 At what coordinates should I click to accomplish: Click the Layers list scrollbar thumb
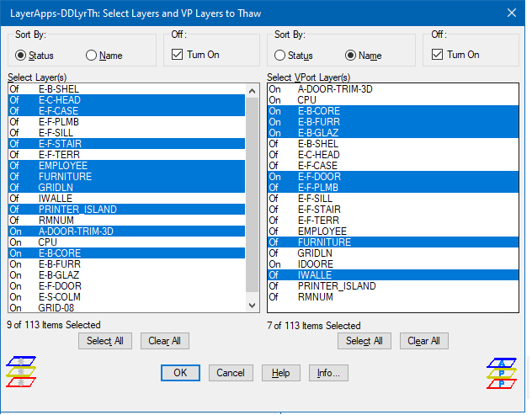[x=252, y=194]
